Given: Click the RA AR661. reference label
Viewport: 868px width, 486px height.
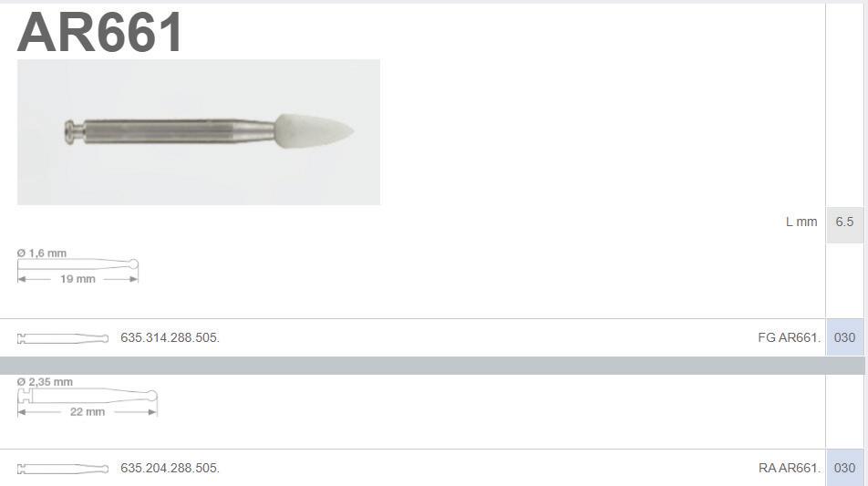Looking at the screenshot, I should (x=790, y=469).
